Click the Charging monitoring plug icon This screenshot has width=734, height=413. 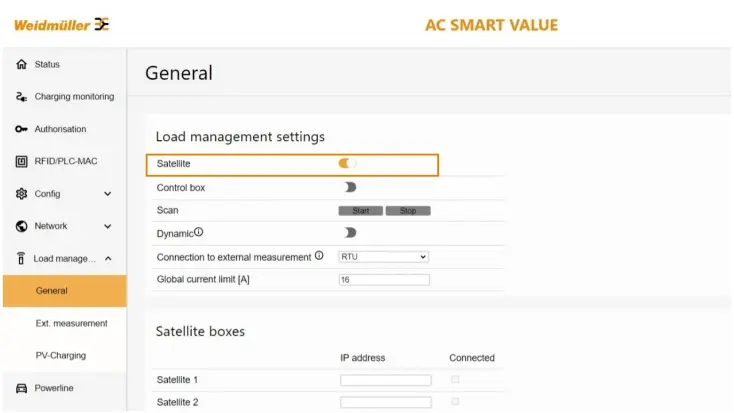[21, 97]
